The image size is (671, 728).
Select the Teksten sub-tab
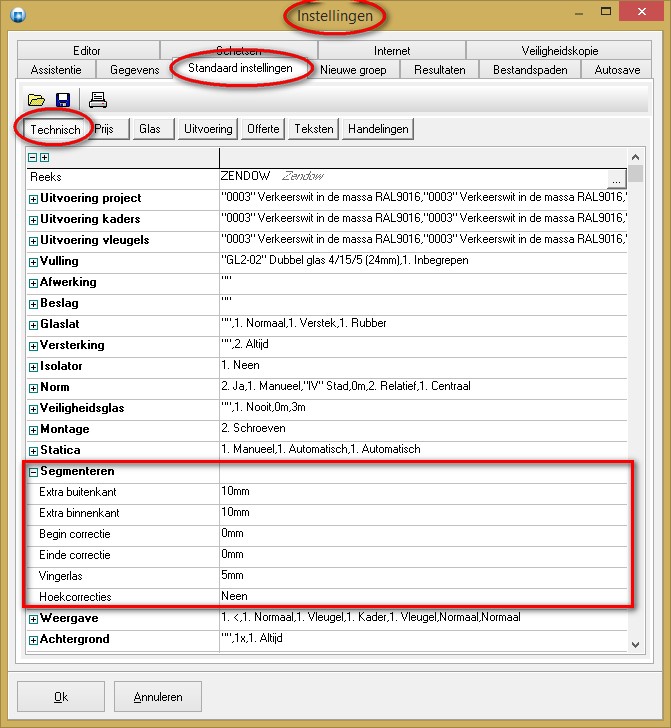click(x=314, y=129)
